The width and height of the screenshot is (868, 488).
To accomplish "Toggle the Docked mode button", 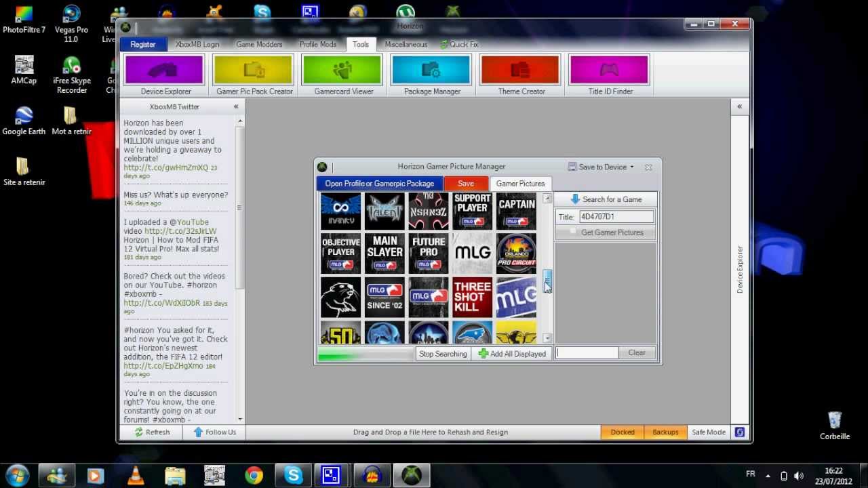I will click(x=622, y=432).
